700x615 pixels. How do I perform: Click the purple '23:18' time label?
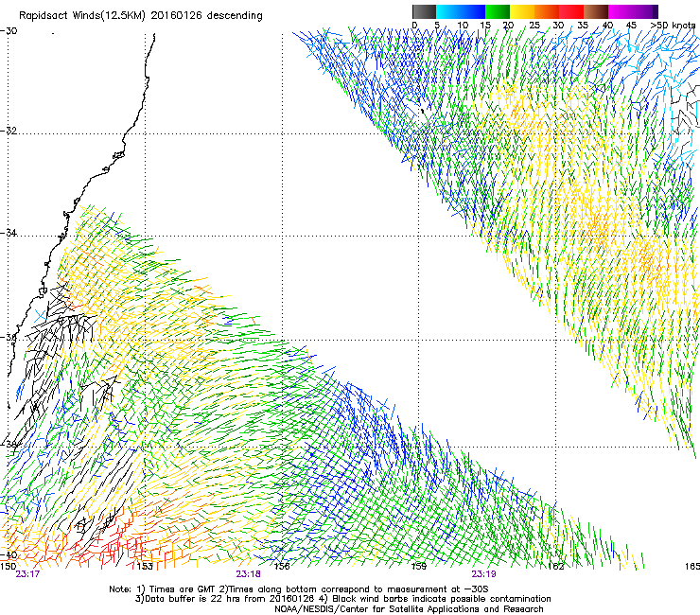point(248,574)
